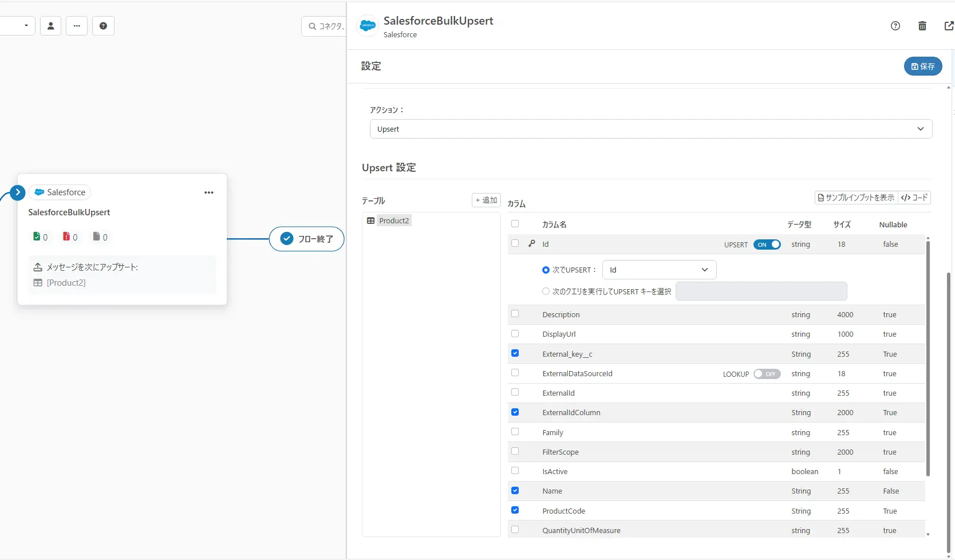
Task: Uncheck the Name column checkbox
Action: tap(515, 490)
